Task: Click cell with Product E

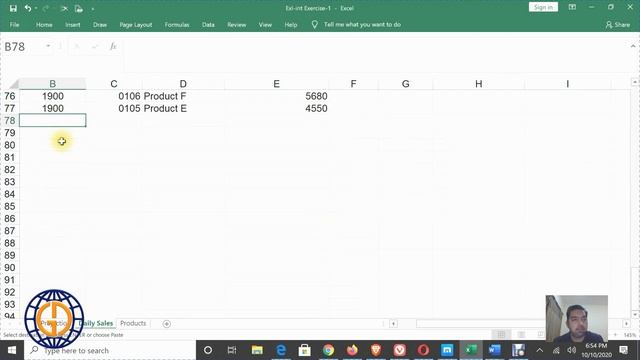Action: (x=183, y=109)
